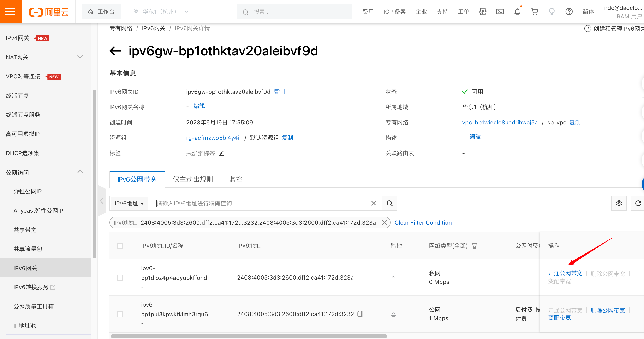Click the monitor icon for ipv6-bp1dioz4p4adyubkffohd
This screenshot has height=339, width=644.
[394, 277]
